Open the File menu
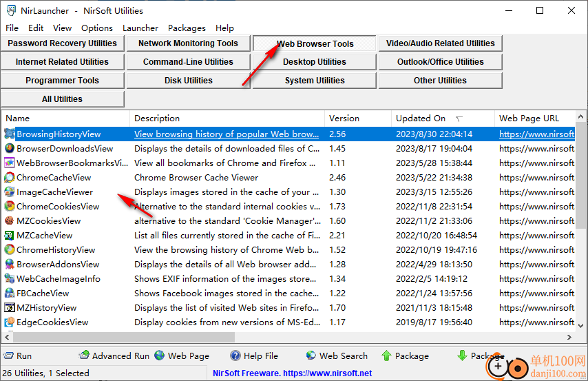This screenshot has height=381, width=588. (x=12, y=28)
